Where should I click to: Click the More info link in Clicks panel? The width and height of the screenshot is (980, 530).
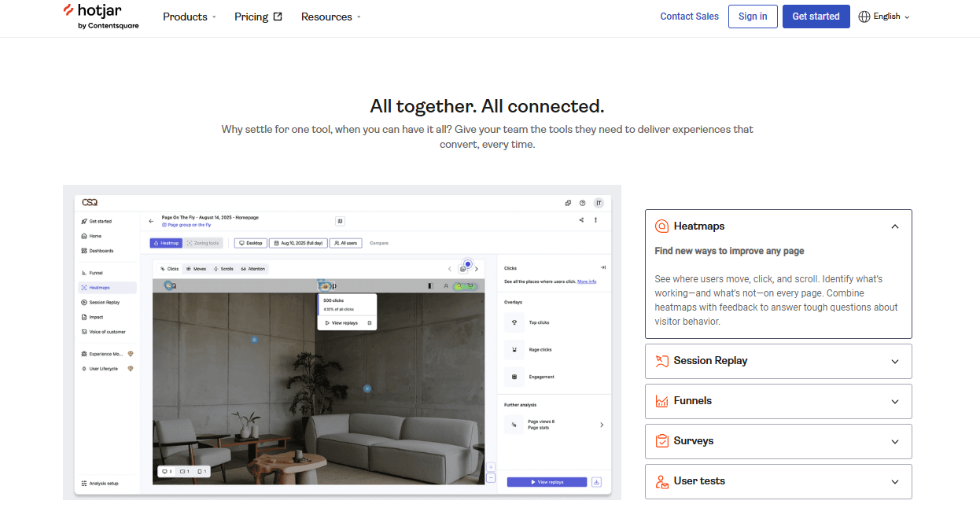tap(587, 282)
